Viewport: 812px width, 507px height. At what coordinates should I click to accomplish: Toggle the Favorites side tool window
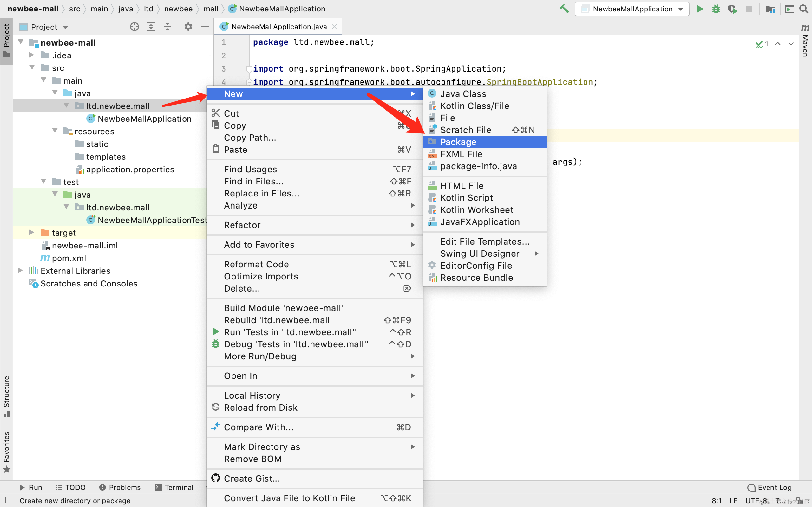coord(6,451)
